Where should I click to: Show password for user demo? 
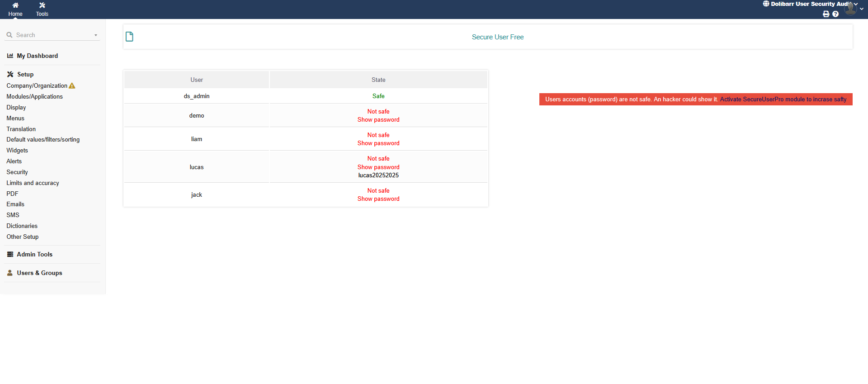[x=378, y=120]
